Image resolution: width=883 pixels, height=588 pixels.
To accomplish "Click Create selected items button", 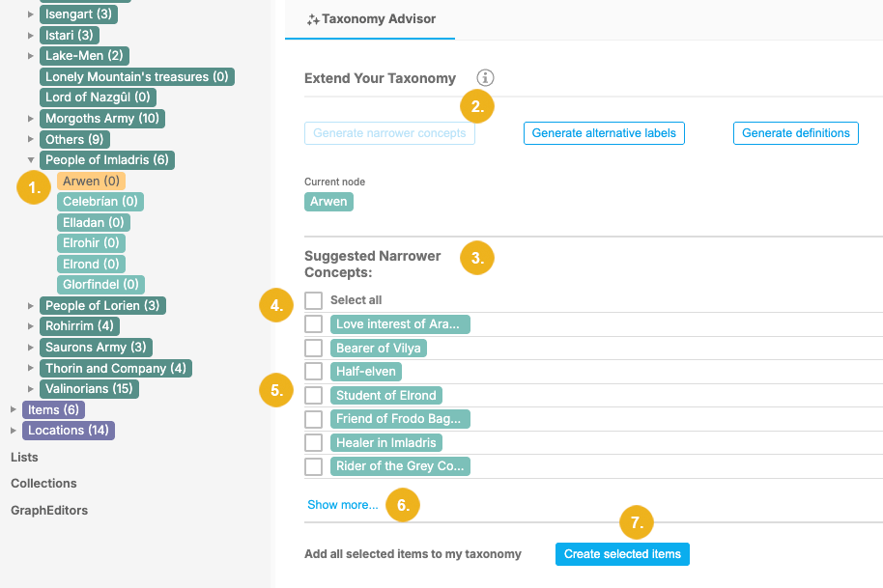I will point(622,554).
